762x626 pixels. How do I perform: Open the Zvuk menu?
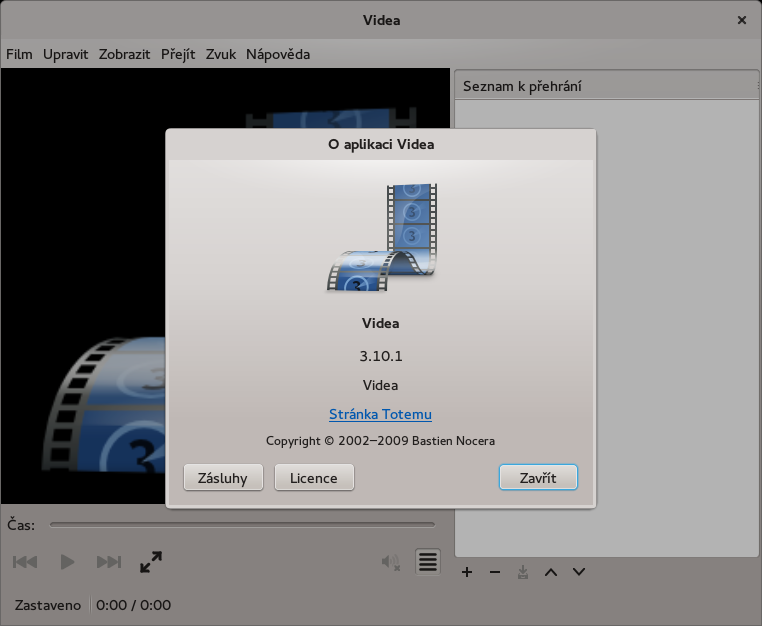tap(221, 54)
